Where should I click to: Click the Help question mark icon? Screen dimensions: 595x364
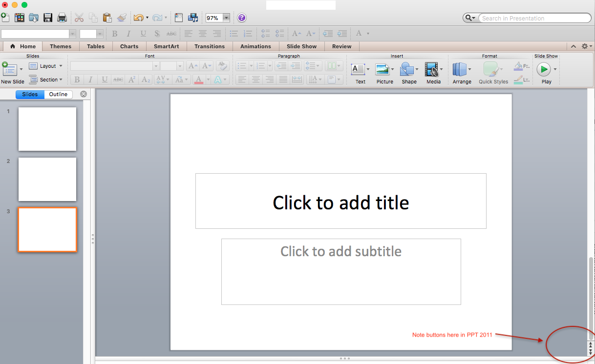242,18
